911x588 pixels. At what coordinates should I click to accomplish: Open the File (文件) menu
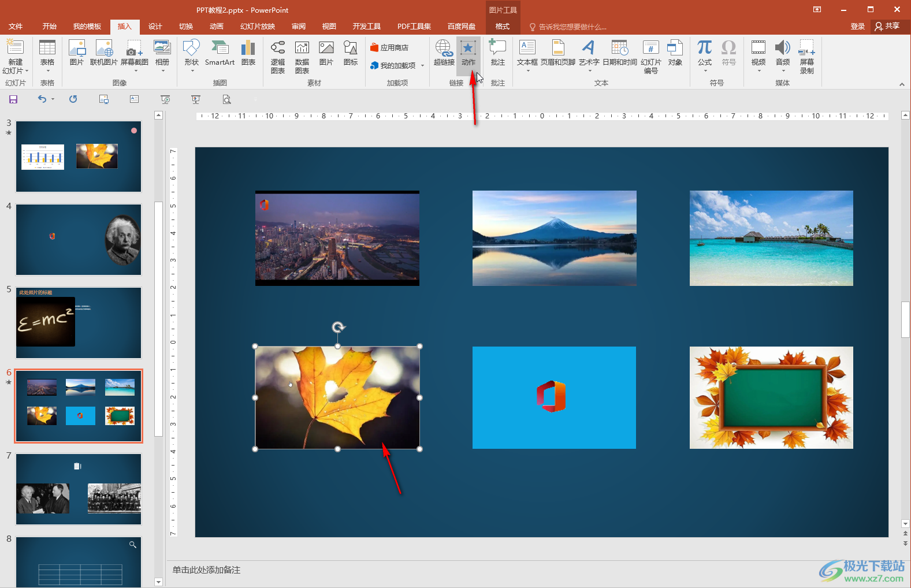tap(16, 27)
